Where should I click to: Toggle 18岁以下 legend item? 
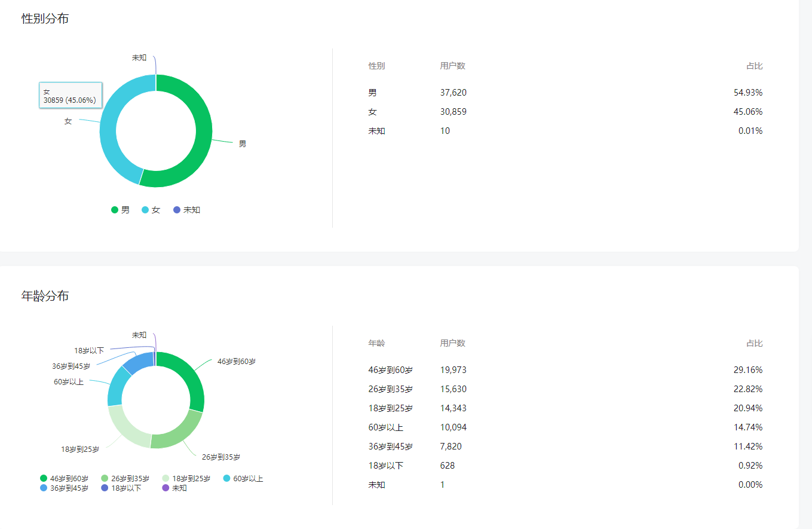click(121, 488)
